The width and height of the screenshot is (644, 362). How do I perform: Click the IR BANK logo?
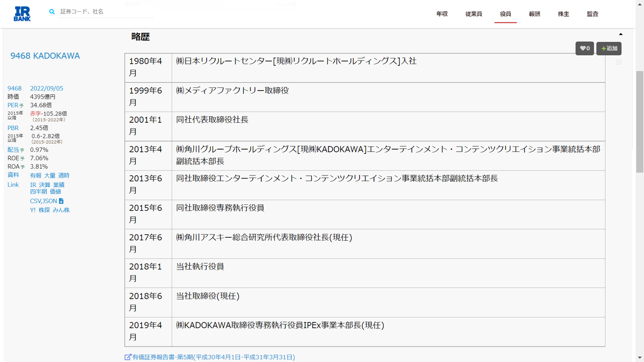coord(22,14)
